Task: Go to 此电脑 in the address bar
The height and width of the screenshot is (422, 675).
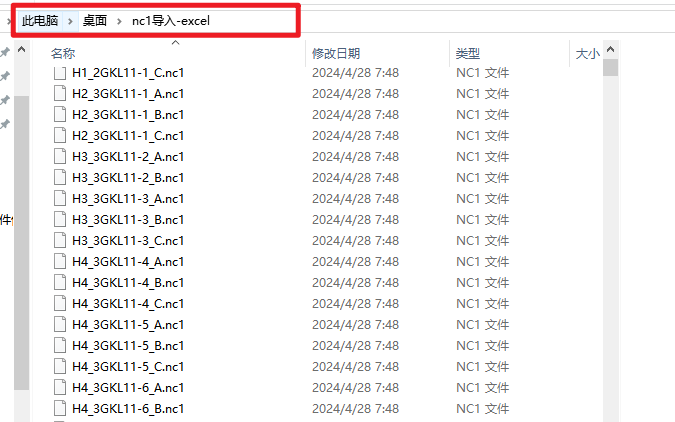Action: coord(40,21)
